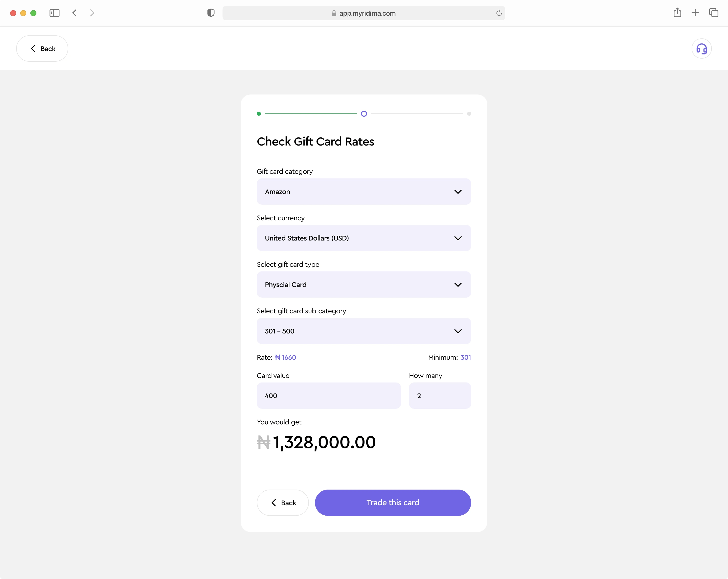
Task: Open the Gift card category dropdown
Action: [364, 192]
